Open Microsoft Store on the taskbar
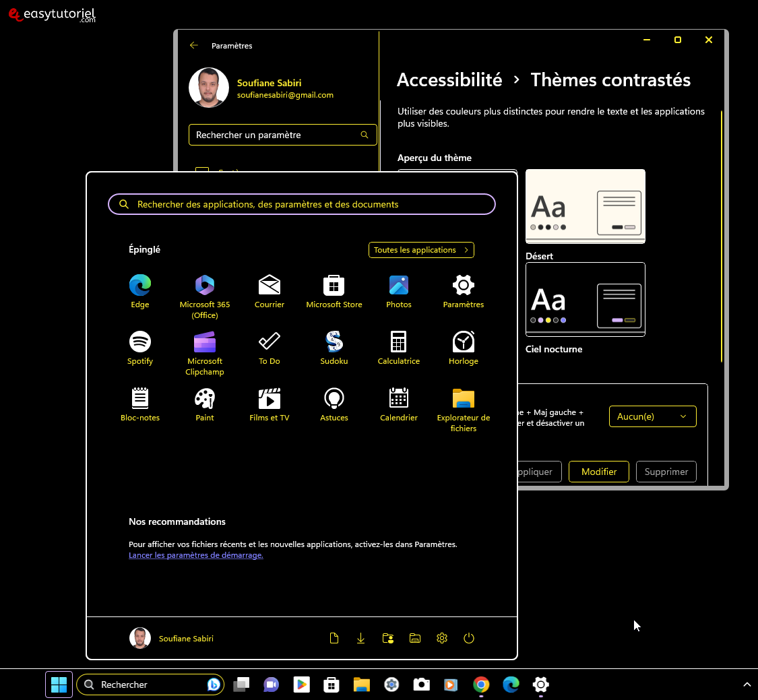 coord(331,684)
